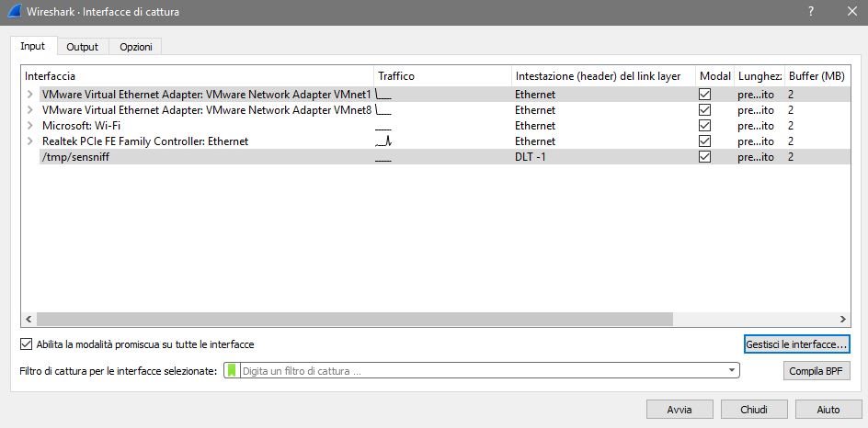This screenshot has height=428, width=868.
Task: Click the Realtek Ethernet traffic sparkline
Action: (x=384, y=141)
